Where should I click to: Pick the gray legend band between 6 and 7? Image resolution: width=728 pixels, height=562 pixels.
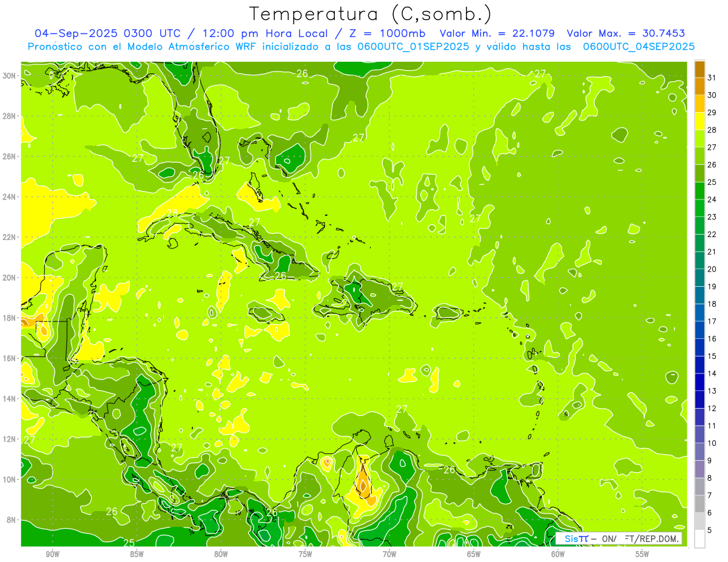(x=699, y=504)
